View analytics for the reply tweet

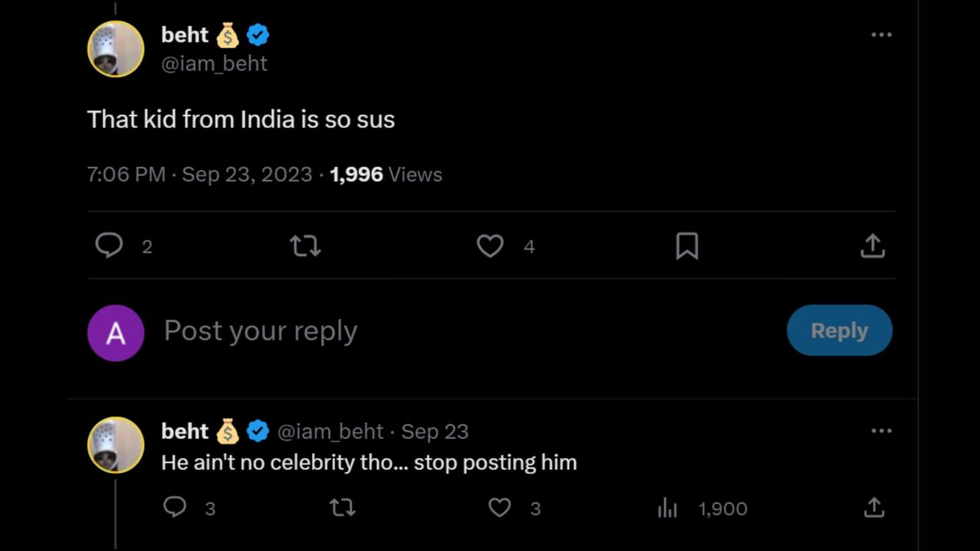point(668,508)
